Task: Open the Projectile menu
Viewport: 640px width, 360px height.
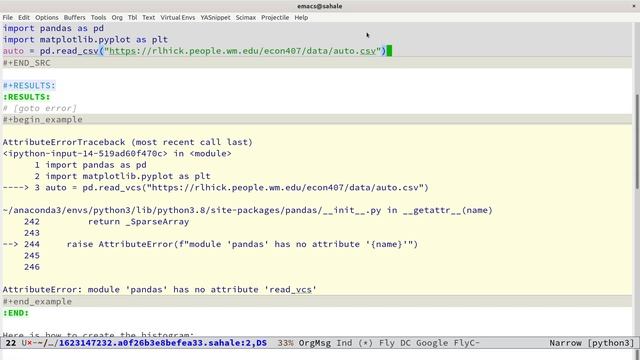Action: (275, 18)
